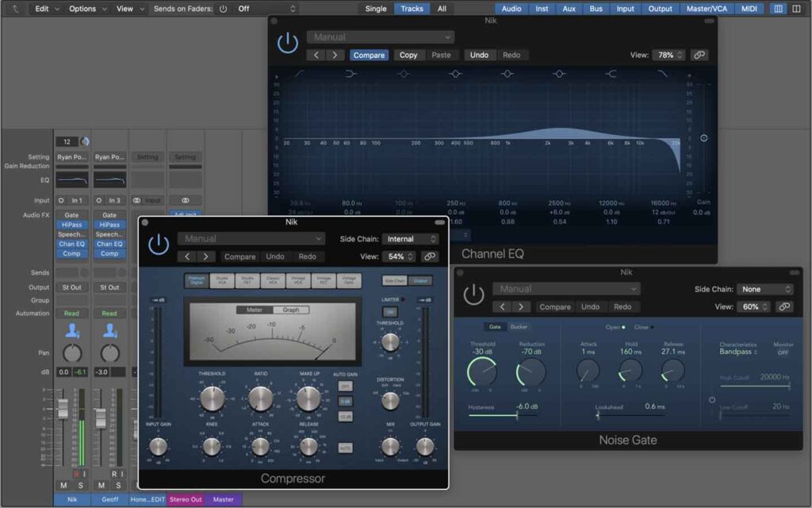Open the Compressor View 54% dropdown
Screen dimensions: 812x508
coord(399,256)
